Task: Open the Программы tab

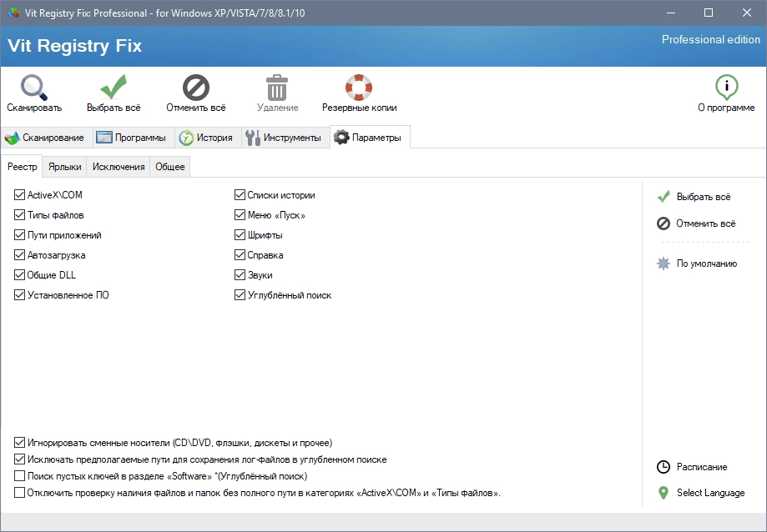Action: (x=134, y=138)
